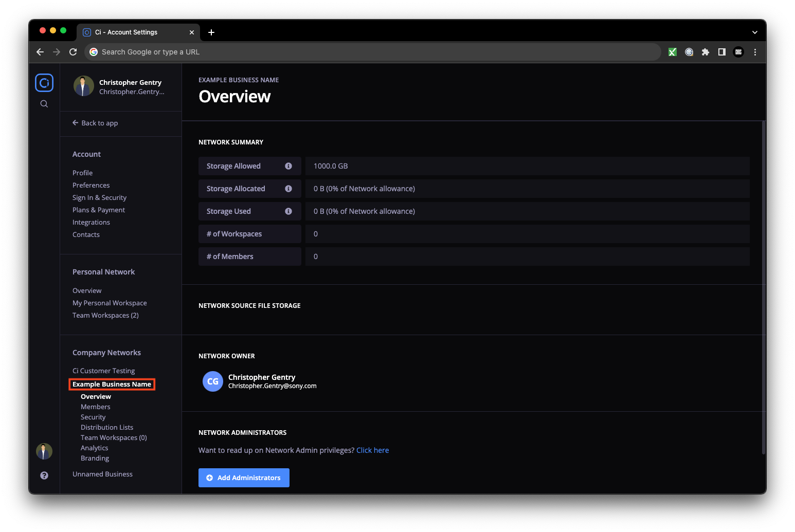Select Distribution Lists in sidebar

coord(107,427)
